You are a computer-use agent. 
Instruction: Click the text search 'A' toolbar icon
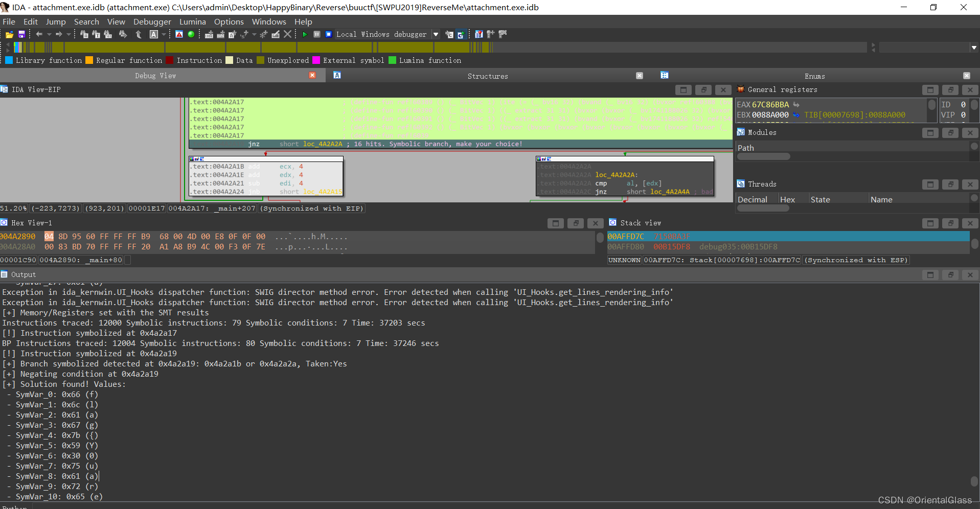point(153,34)
